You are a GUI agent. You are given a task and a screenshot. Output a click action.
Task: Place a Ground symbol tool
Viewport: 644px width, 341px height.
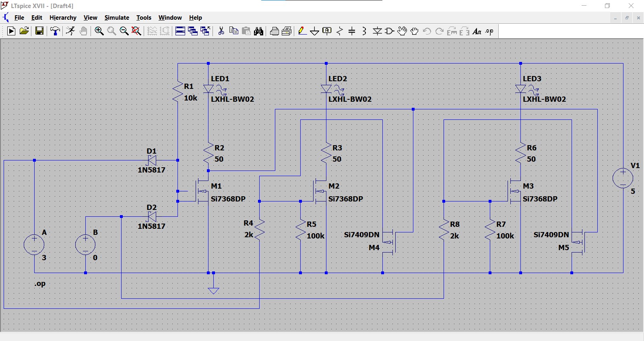pos(315,31)
